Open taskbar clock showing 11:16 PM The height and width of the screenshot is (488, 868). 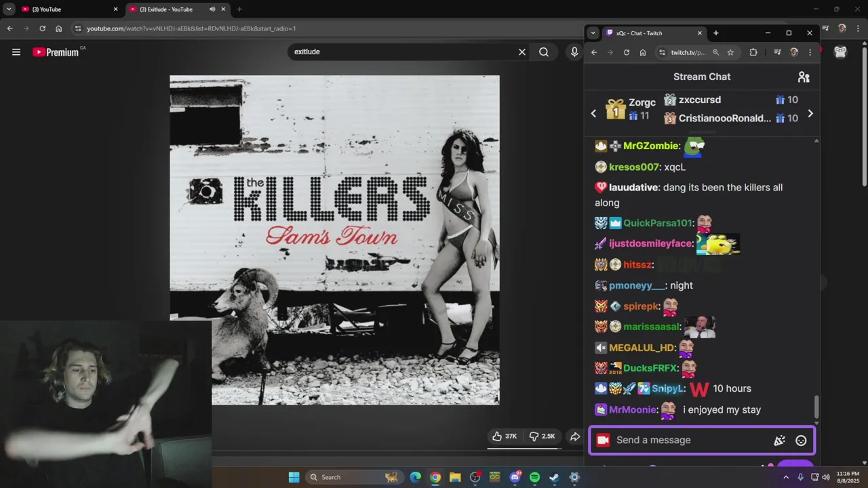[848, 477]
